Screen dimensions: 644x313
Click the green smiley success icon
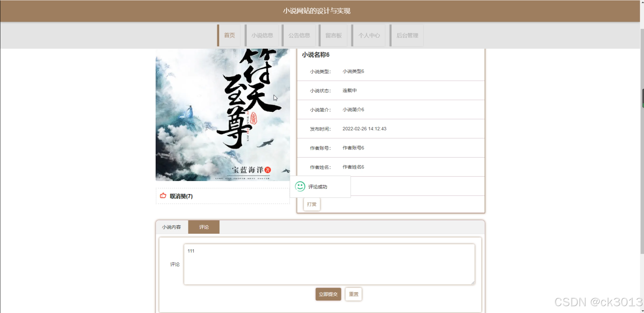[300, 187]
